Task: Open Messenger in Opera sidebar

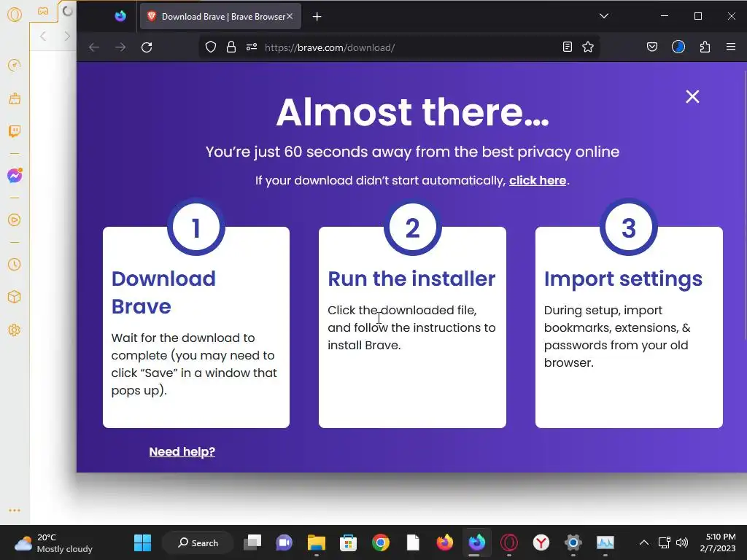Action: coord(15,176)
